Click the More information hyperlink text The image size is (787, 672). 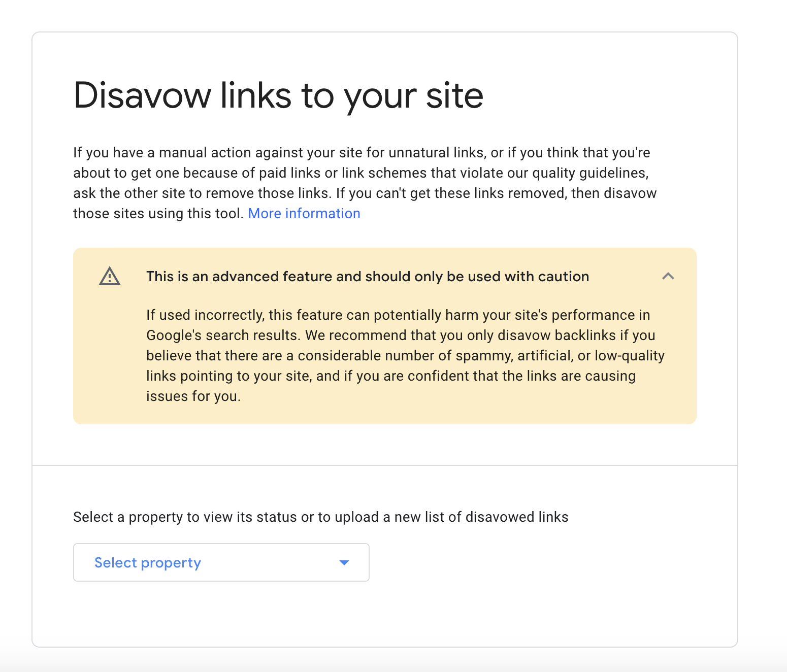(304, 213)
